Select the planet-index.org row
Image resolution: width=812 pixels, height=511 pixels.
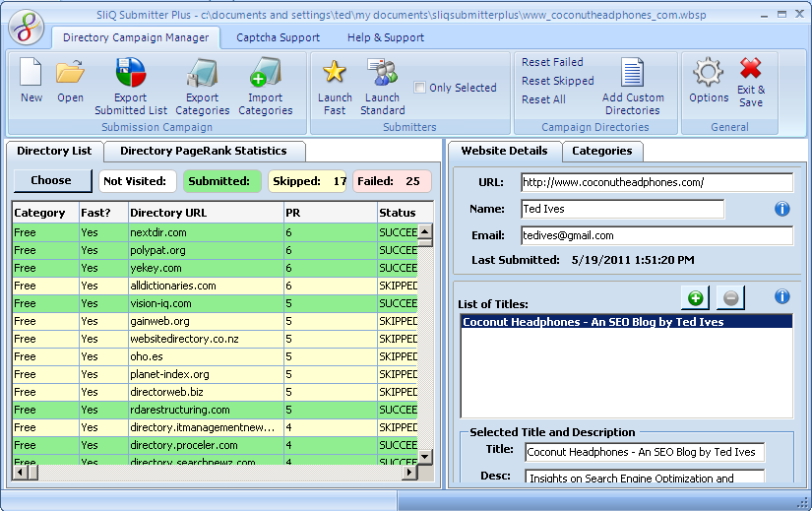215,374
